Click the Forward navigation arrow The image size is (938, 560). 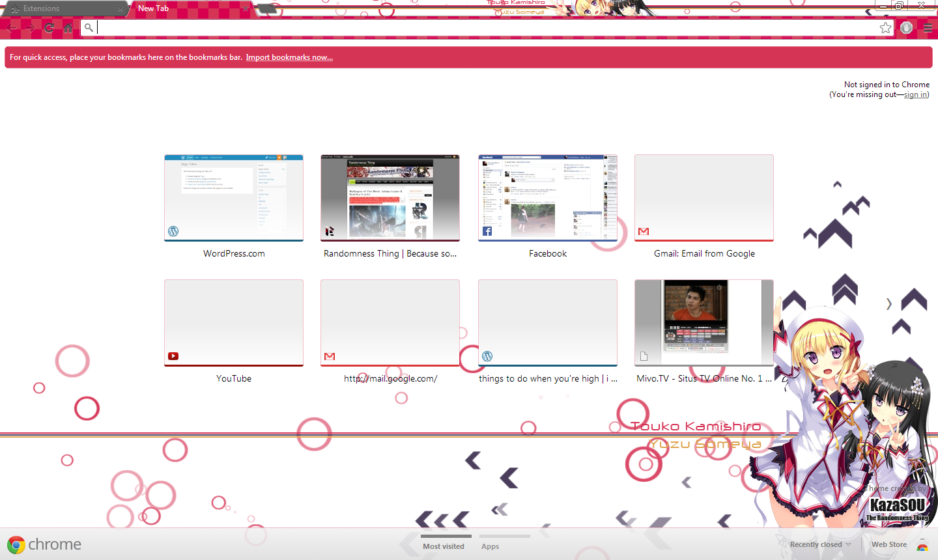(x=30, y=27)
